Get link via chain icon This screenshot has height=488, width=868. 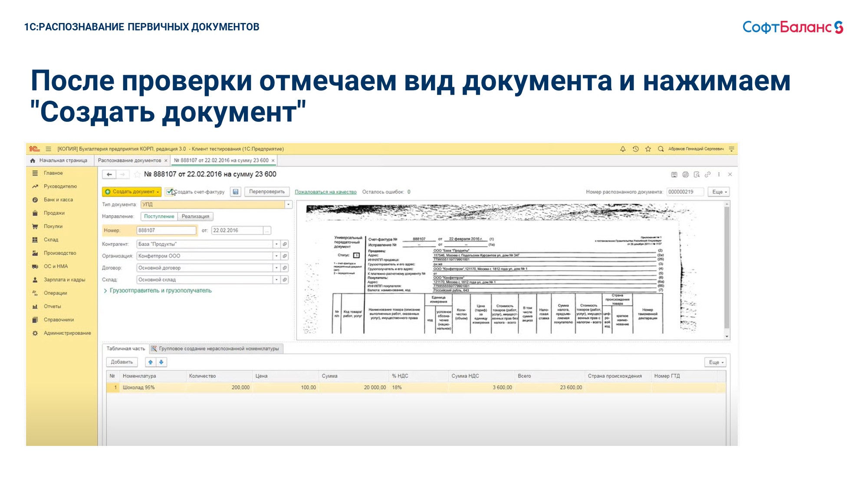coord(707,174)
